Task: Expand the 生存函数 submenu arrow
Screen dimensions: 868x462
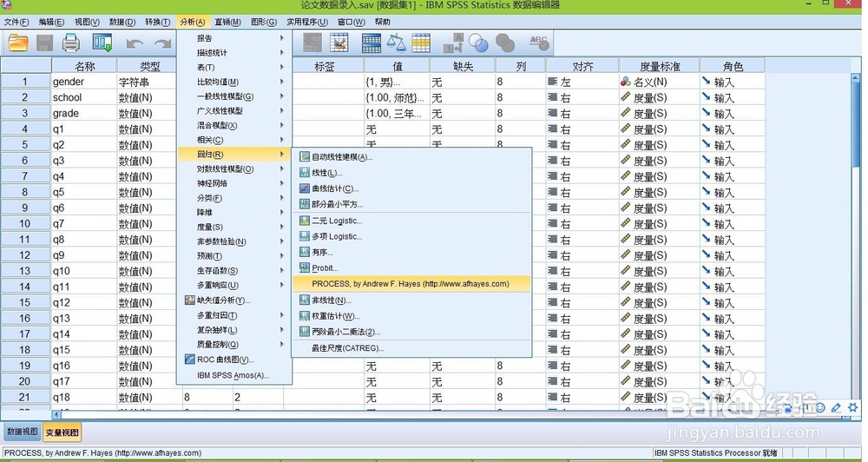Action: click(282, 270)
